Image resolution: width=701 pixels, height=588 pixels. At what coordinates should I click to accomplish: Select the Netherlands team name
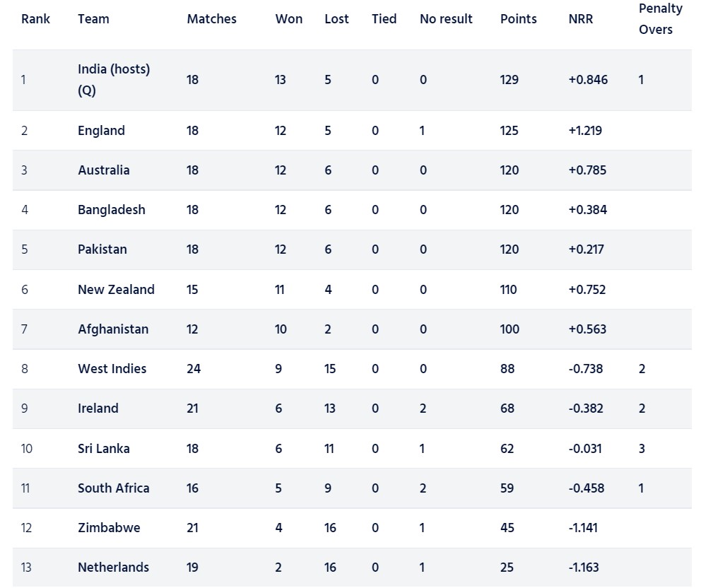pos(113,567)
